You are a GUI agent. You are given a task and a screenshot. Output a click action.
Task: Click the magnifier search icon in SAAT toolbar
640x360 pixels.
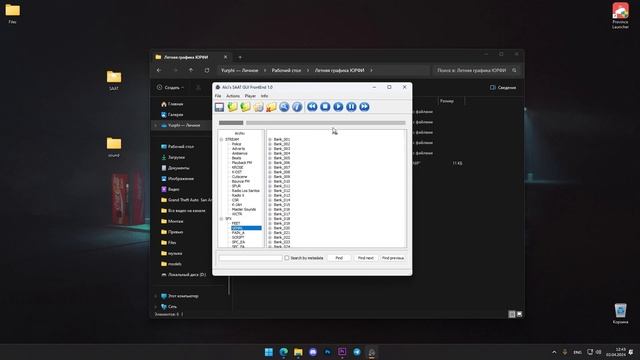click(x=284, y=107)
